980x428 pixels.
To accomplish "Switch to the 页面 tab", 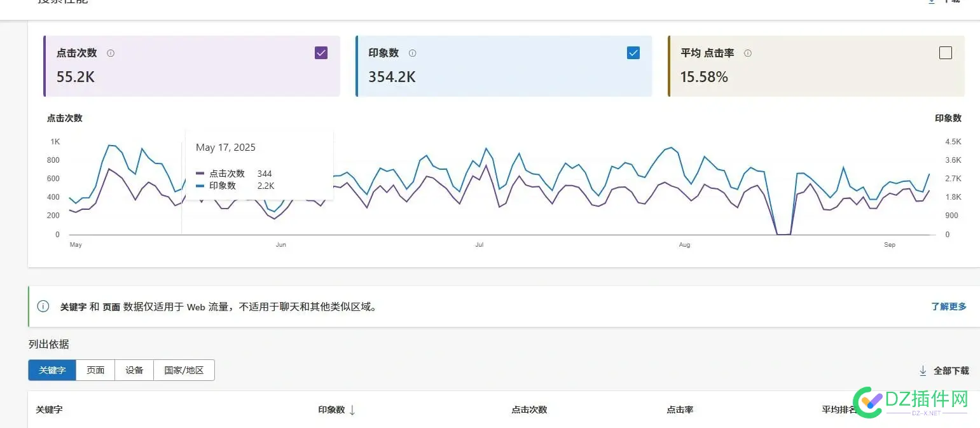I will click(95, 370).
